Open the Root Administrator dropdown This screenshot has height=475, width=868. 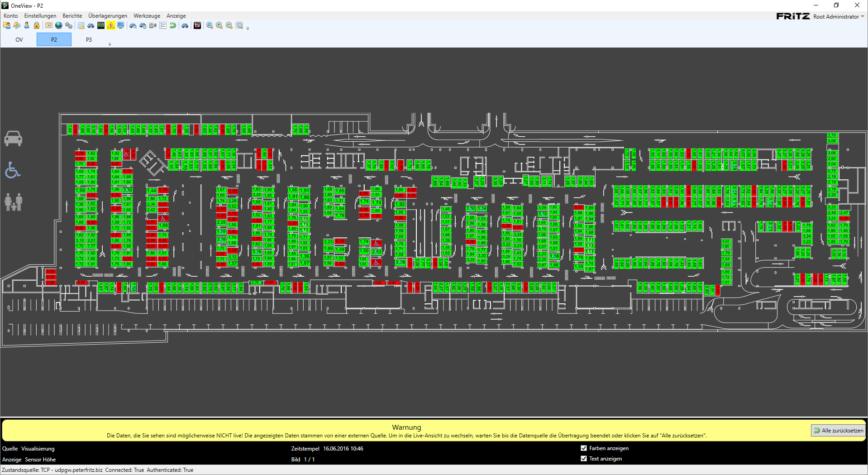(x=839, y=16)
